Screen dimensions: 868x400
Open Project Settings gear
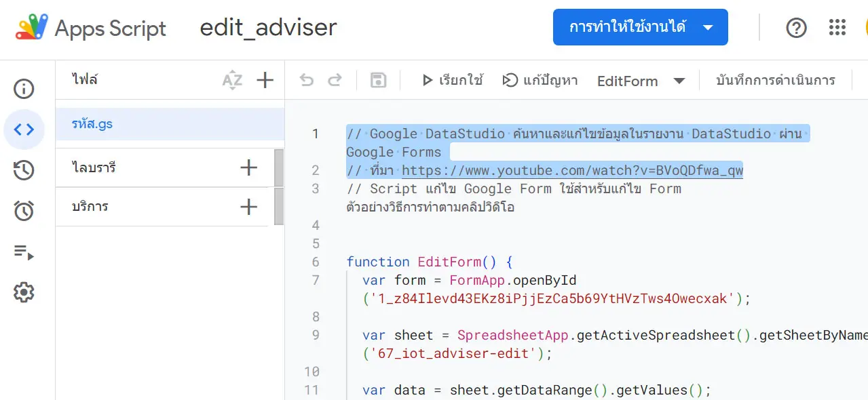pos(24,292)
